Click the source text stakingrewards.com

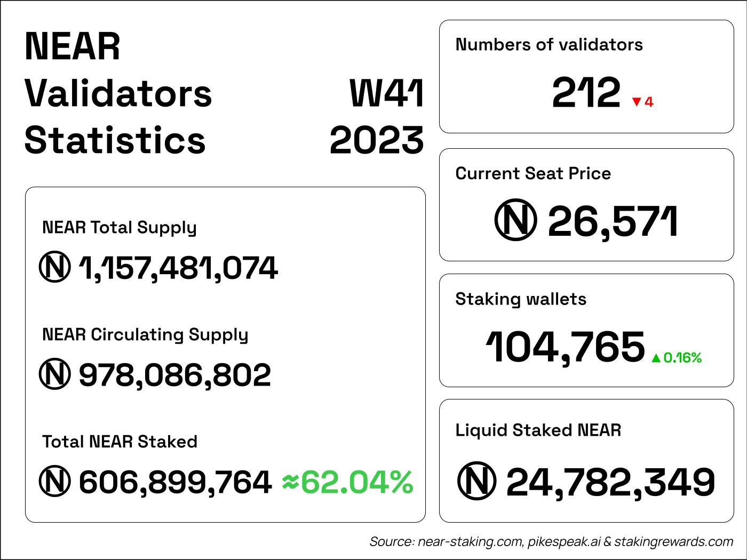click(673, 542)
